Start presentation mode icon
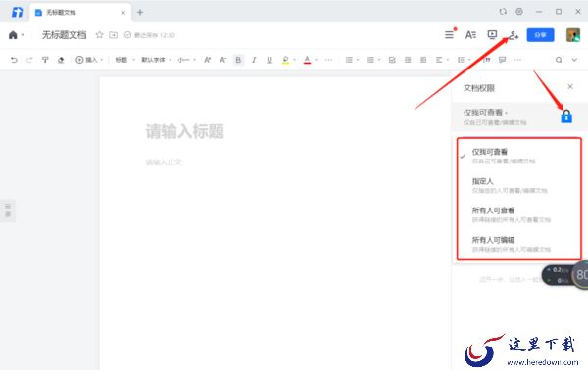588x370 pixels. point(492,35)
